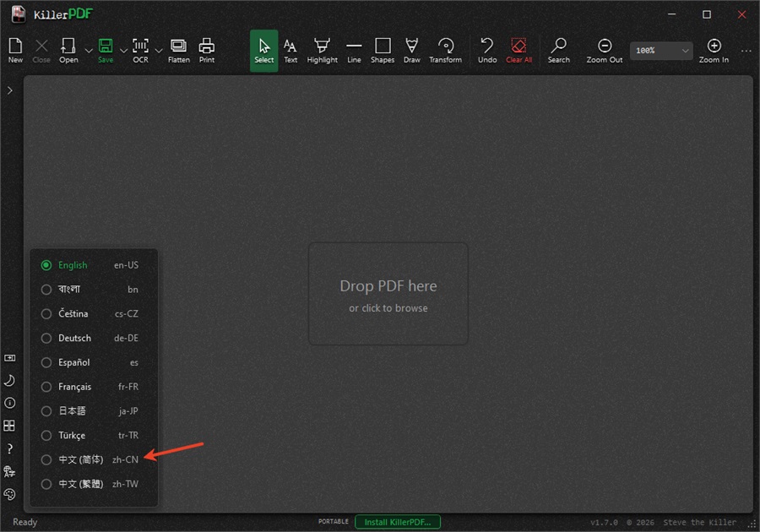The height and width of the screenshot is (532, 760).
Task: Click the Drop PDF here browse area
Action: 388,294
